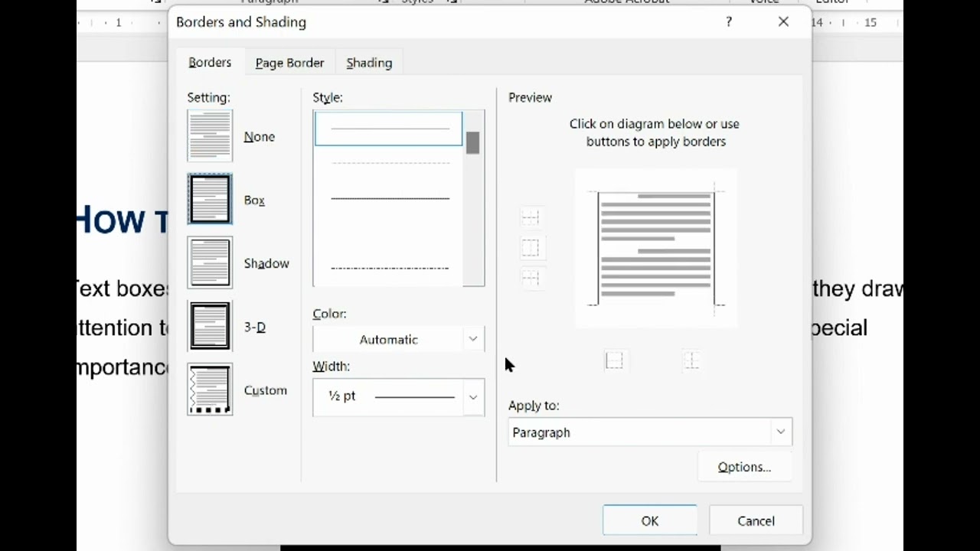Open the Color dropdown showing Automatic

pos(399,339)
